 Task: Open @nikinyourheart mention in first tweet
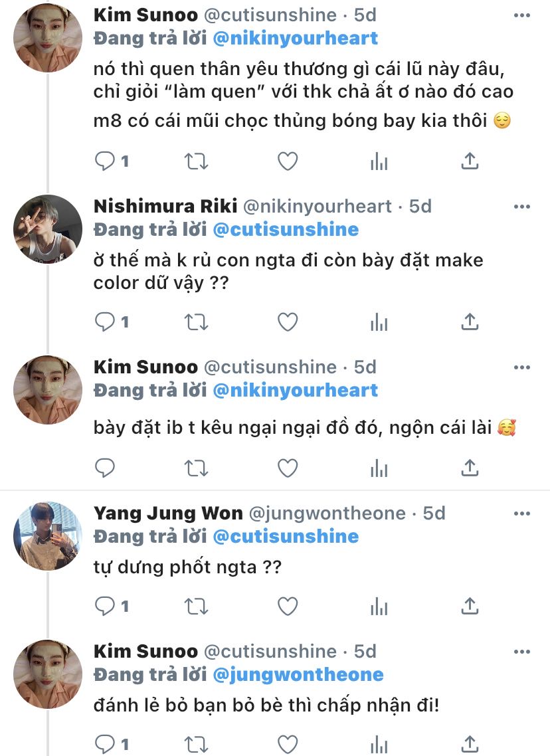(295, 38)
